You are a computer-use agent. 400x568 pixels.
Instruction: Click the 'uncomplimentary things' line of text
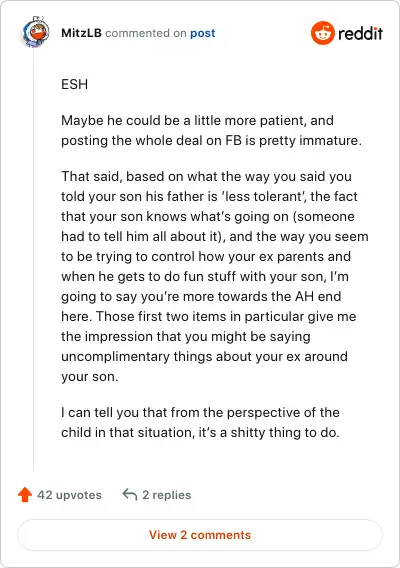(204, 356)
